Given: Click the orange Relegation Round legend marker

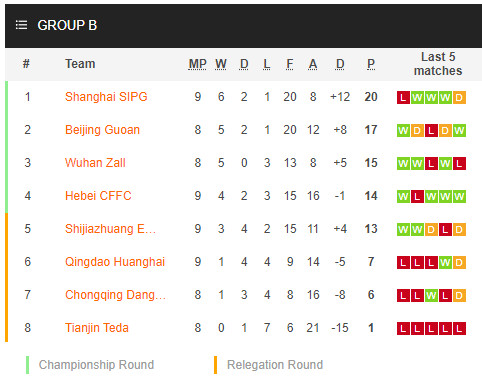Looking at the screenshot, I should (x=215, y=365).
